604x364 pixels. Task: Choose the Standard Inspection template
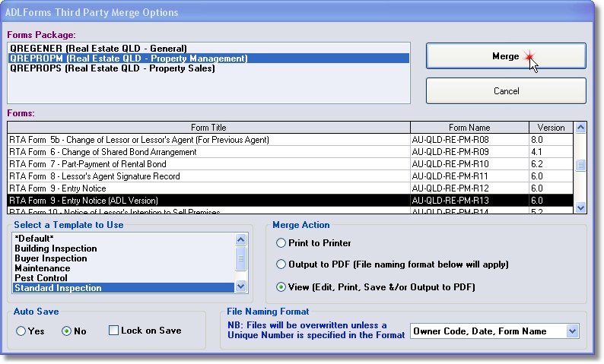pos(123,288)
